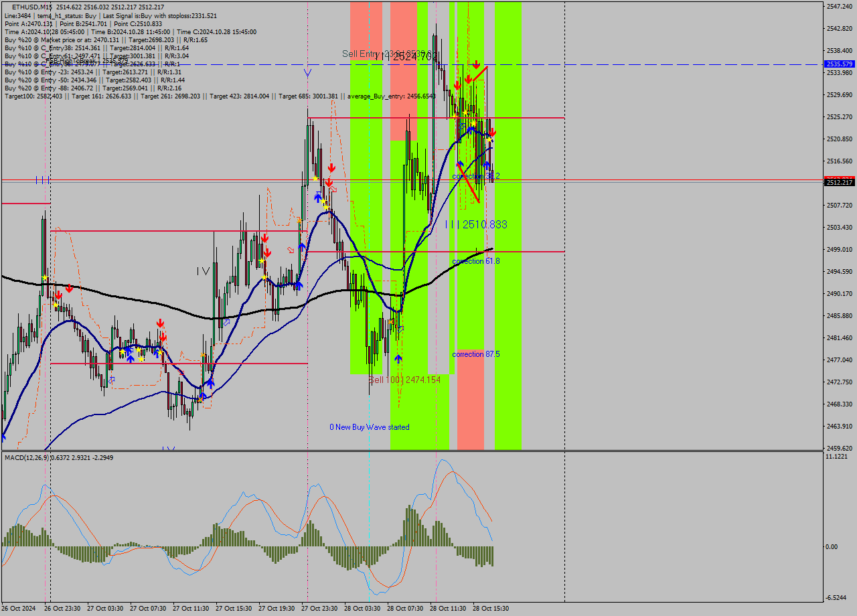Click the MACD(12,26,9) indicator label
Viewport: 857px width, 616px height.
tap(59, 457)
